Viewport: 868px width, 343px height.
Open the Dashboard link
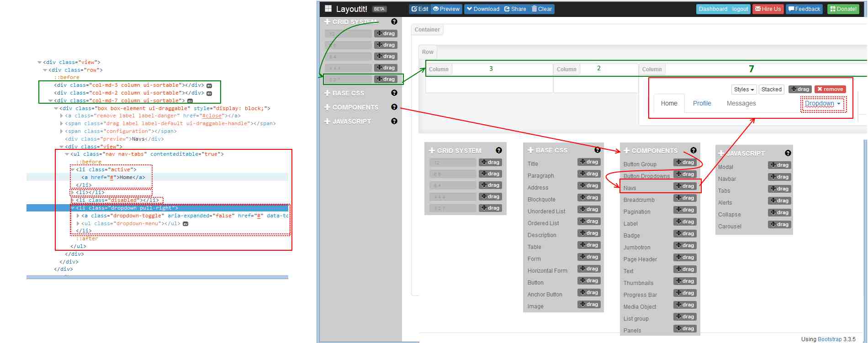click(713, 9)
